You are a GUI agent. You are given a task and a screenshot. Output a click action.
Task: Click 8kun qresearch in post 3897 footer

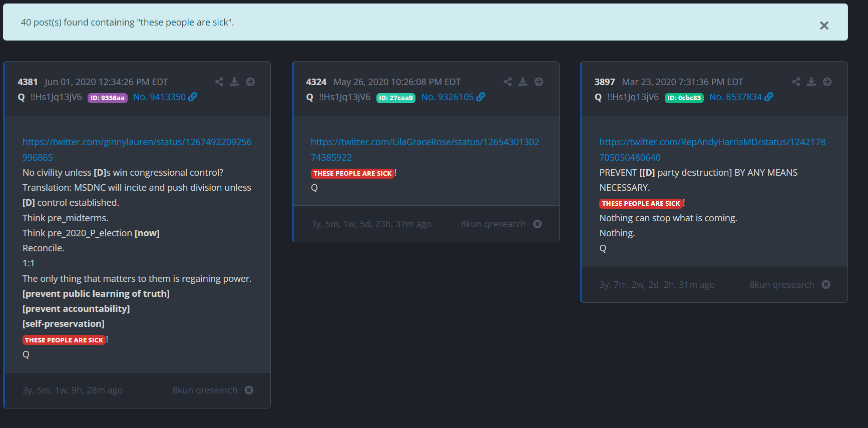tap(781, 285)
